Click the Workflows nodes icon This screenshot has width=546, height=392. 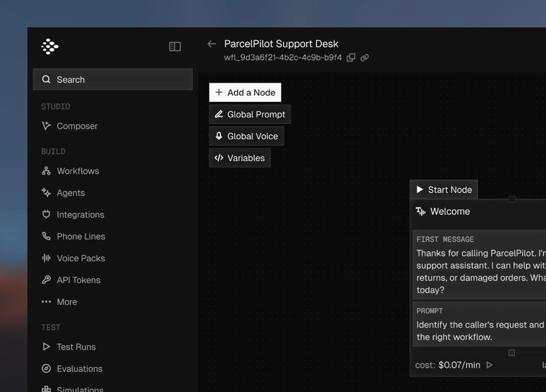tap(46, 171)
